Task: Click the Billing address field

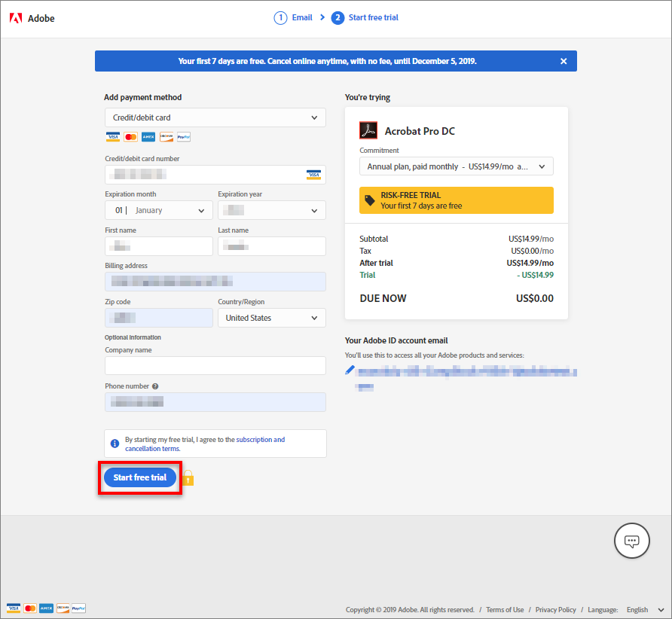Action: coord(215,282)
